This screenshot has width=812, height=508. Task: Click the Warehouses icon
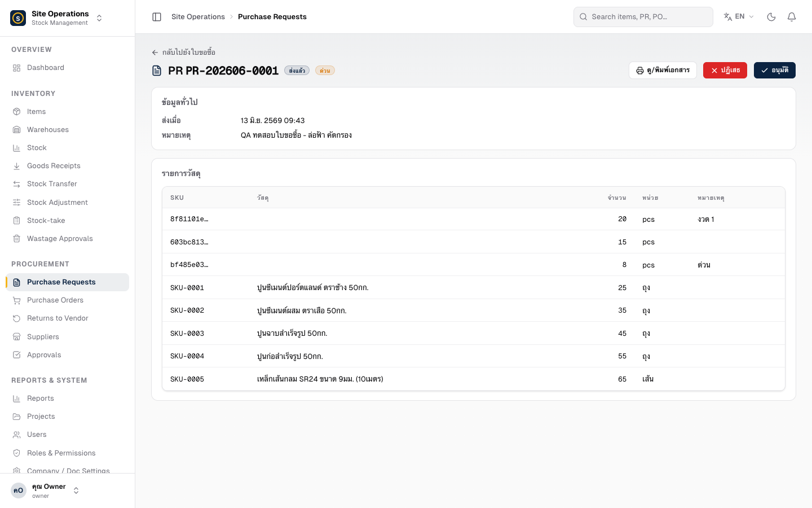click(17, 130)
